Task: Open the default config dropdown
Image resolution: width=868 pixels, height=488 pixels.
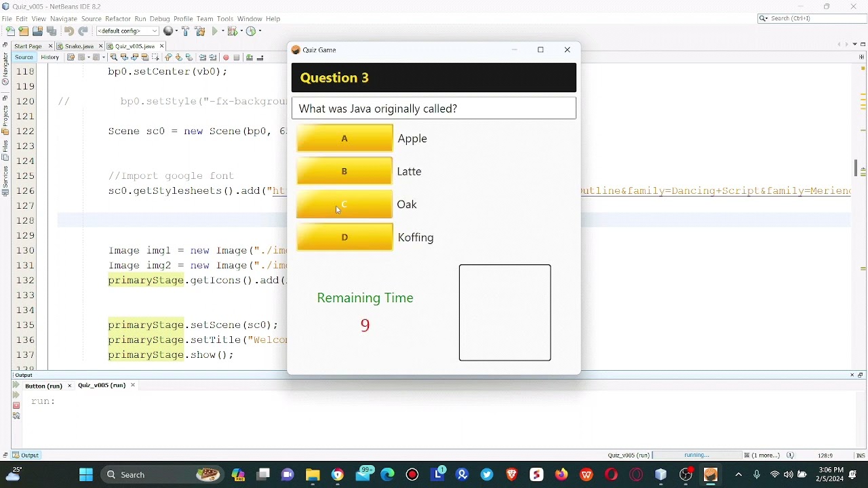Action: [x=127, y=31]
